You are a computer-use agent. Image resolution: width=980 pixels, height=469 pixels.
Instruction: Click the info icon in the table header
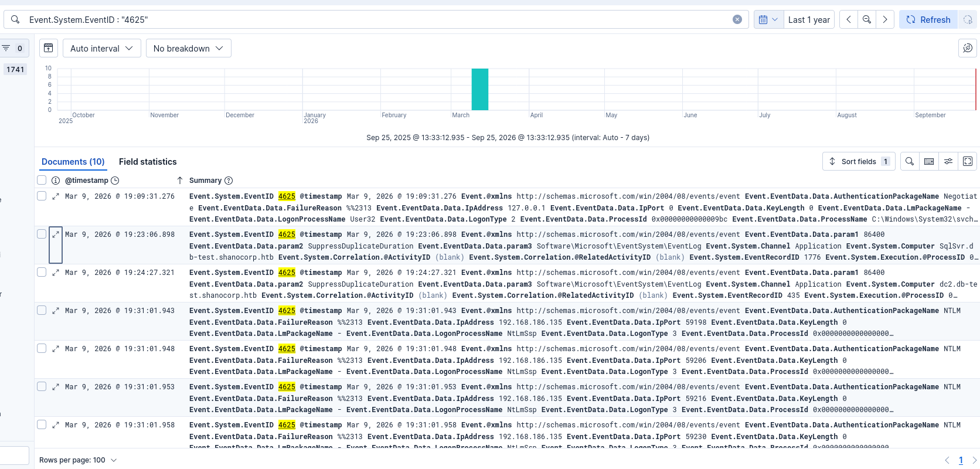coord(56,181)
